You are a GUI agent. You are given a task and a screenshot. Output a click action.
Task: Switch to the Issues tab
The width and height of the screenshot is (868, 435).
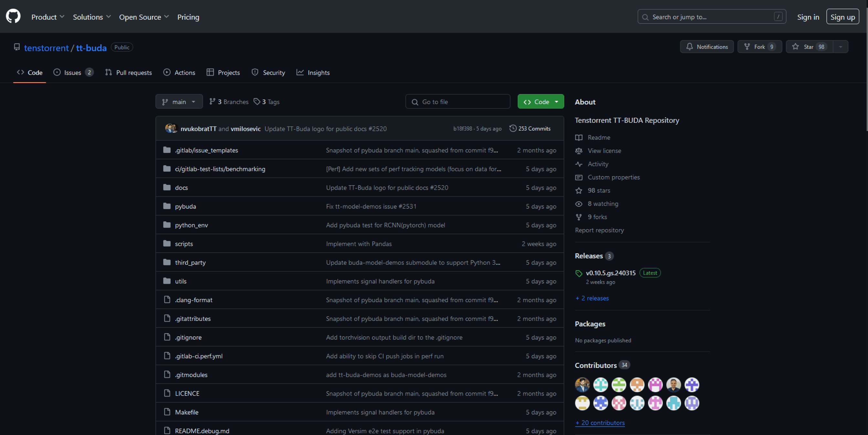(x=73, y=72)
